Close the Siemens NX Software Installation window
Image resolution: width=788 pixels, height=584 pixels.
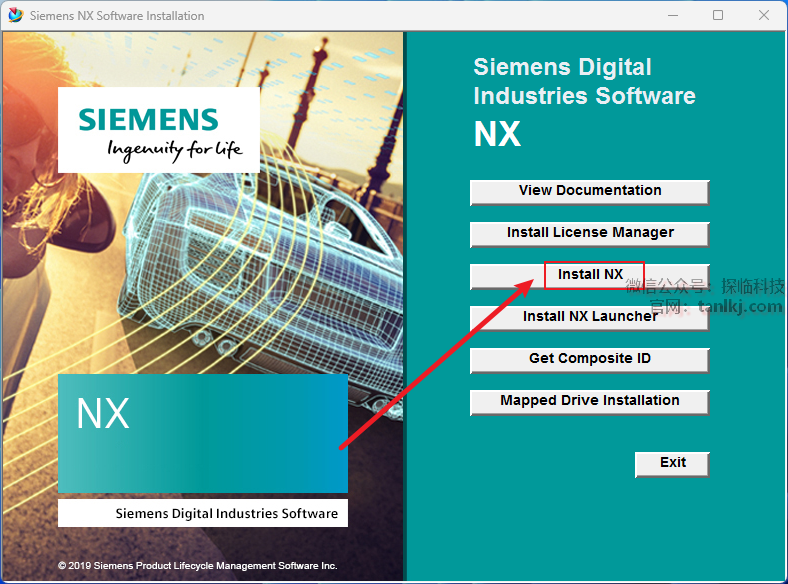(x=763, y=15)
